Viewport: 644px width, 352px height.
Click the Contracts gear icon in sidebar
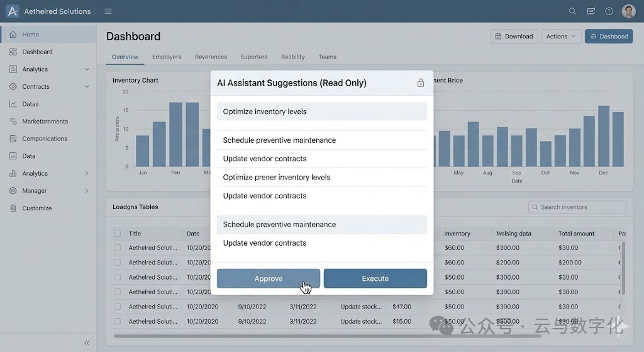[x=13, y=86]
